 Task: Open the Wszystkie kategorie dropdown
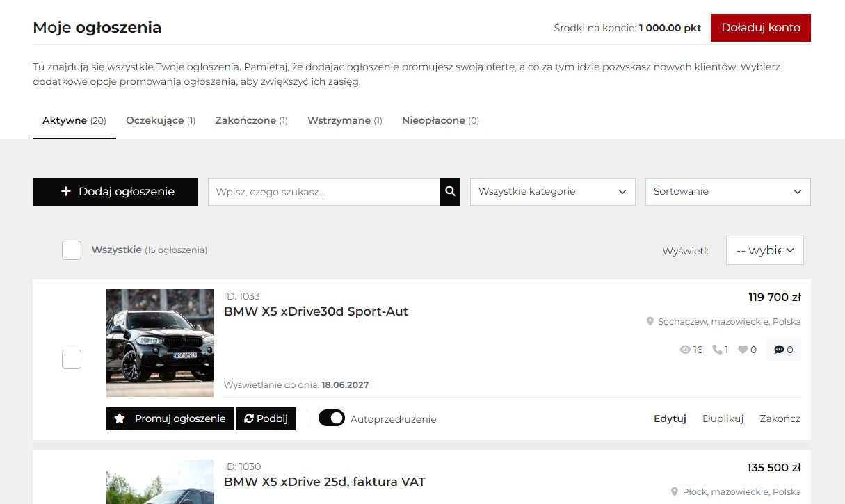tap(552, 192)
